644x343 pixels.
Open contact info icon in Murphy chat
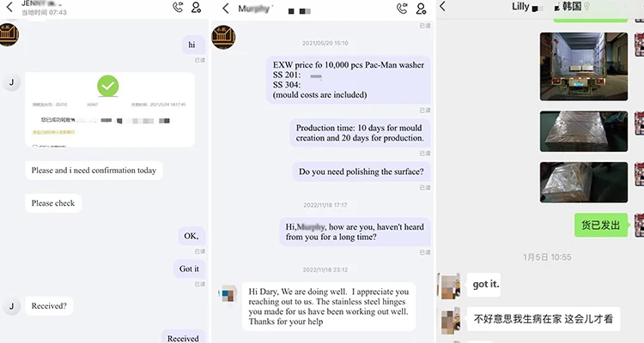421,9
